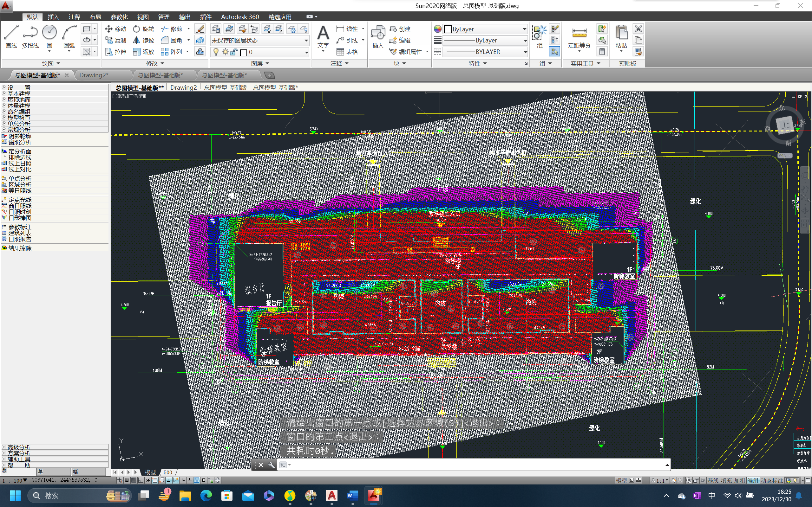Open the ByLayer color dropdown

click(485, 29)
